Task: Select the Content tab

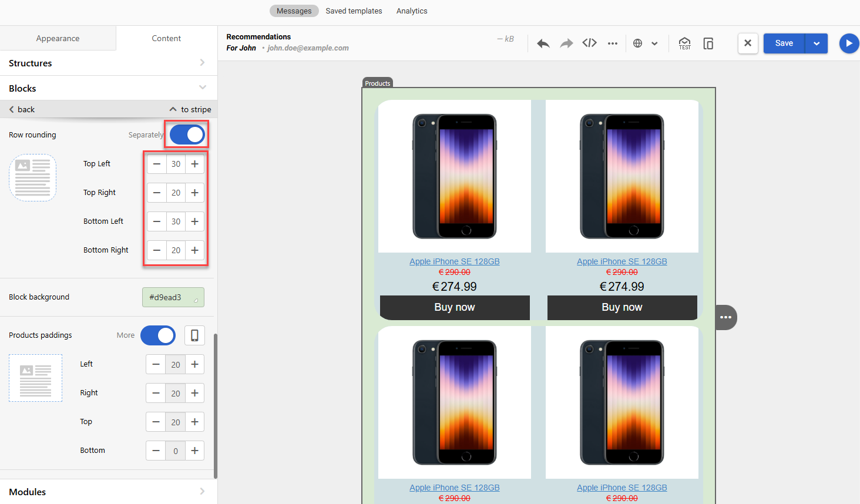Action: (x=166, y=38)
